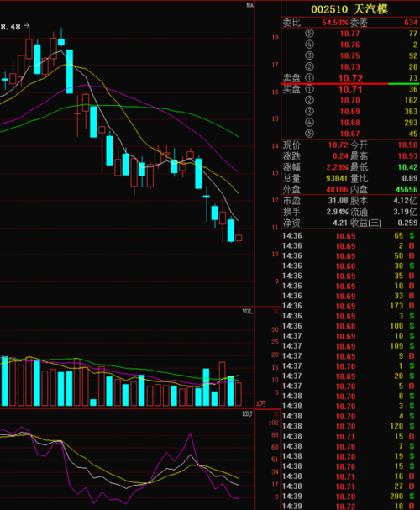Click the circled 5 buy level icon
This screenshot has width=420, height=510.
pos(309,134)
